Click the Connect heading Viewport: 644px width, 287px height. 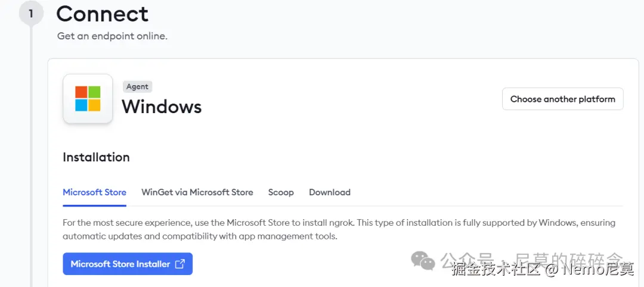coord(102,13)
